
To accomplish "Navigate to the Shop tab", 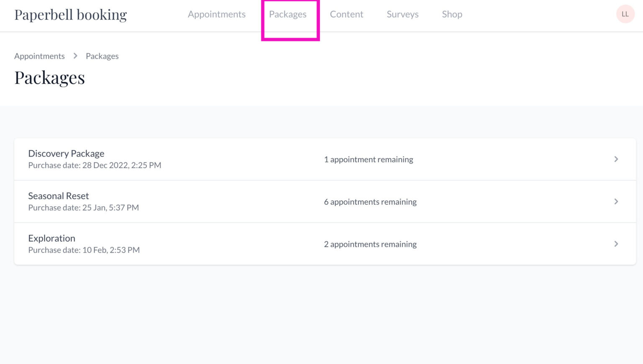I will 452,14.
